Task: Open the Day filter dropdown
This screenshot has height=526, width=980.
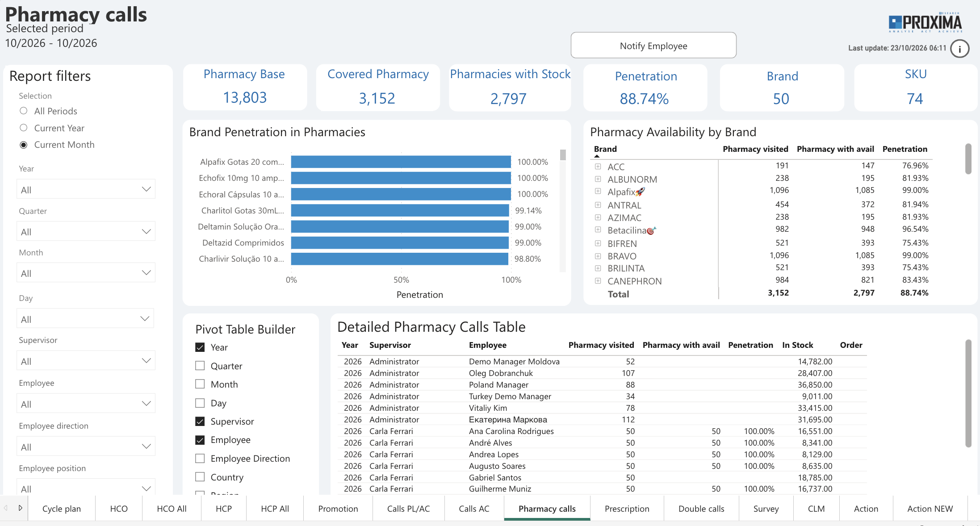Action: tap(86, 319)
